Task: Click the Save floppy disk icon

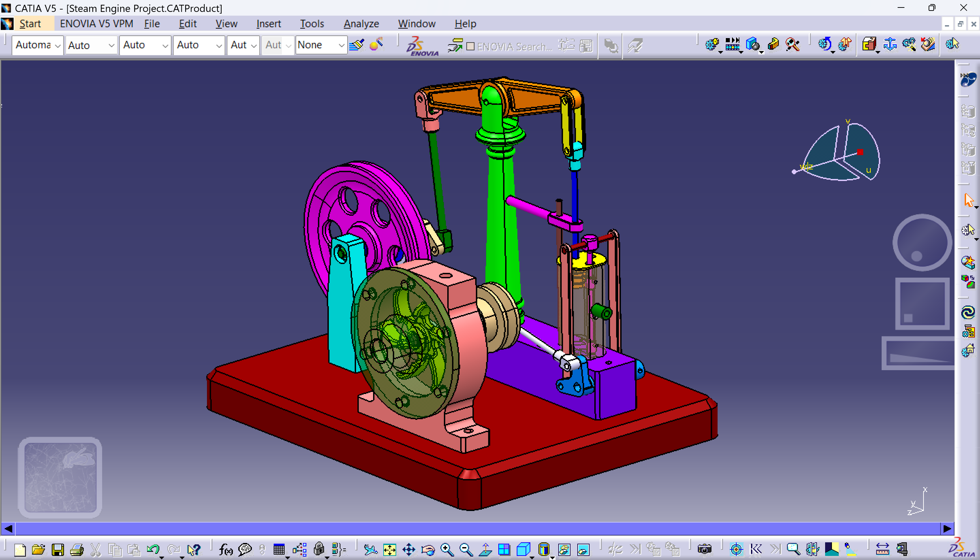Action: coord(58,549)
